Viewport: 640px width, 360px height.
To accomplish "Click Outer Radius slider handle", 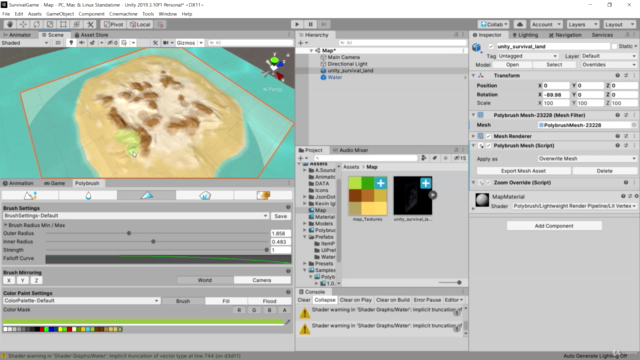I will tap(129, 233).
